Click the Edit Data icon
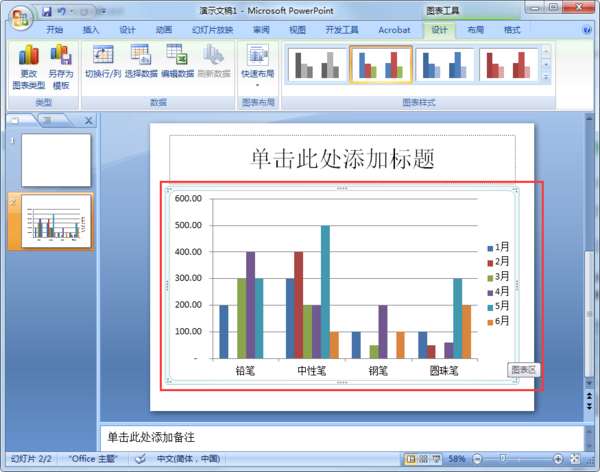The height and width of the screenshot is (472, 600). tap(177, 61)
